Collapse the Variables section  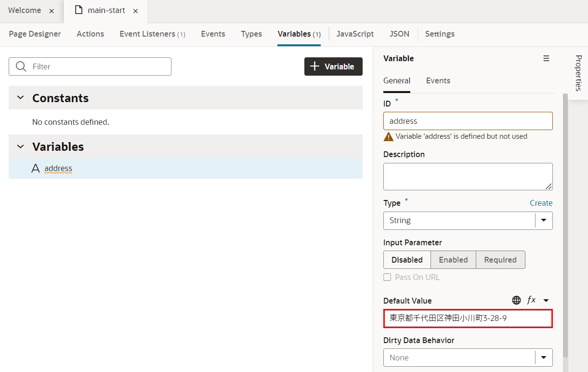[20, 146]
